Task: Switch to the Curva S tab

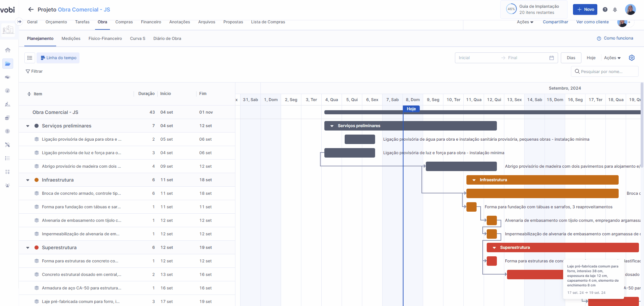Action: [137, 39]
